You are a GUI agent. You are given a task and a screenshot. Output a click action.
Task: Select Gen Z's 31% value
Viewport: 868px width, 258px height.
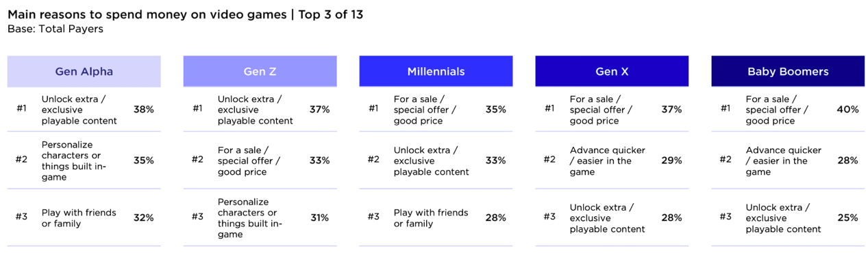[x=320, y=218]
